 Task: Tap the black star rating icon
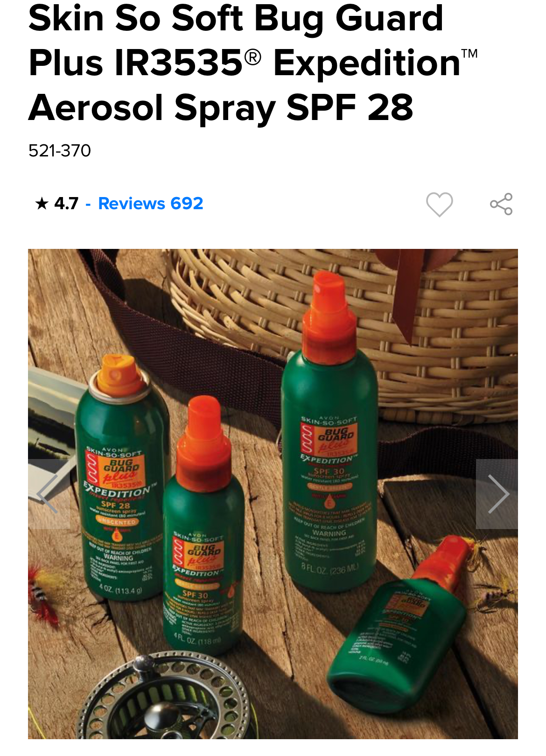tap(42, 204)
